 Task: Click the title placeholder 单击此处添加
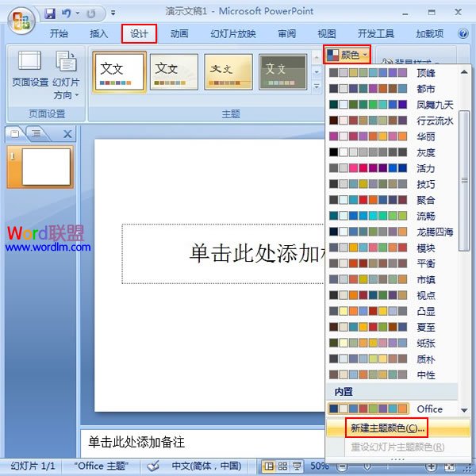click(223, 254)
